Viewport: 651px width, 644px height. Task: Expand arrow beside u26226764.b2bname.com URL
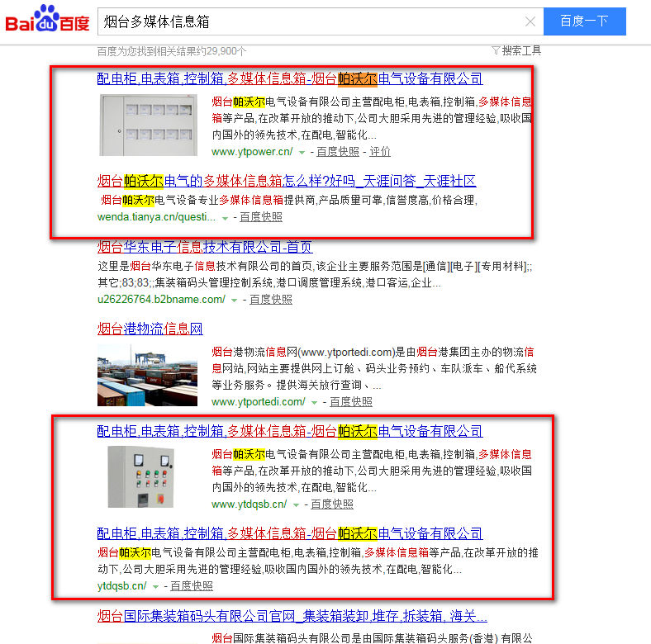pyautogui.click(x=235, y=301)
